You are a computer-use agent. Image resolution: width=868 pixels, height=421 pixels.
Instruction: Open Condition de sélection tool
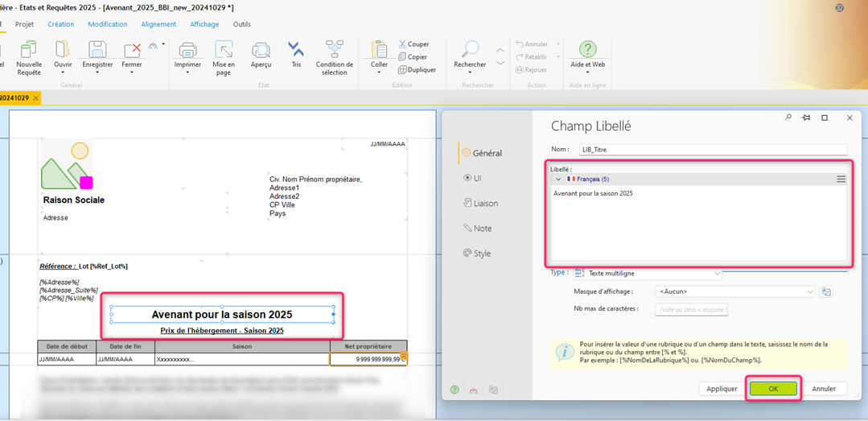tap(334, 51)
